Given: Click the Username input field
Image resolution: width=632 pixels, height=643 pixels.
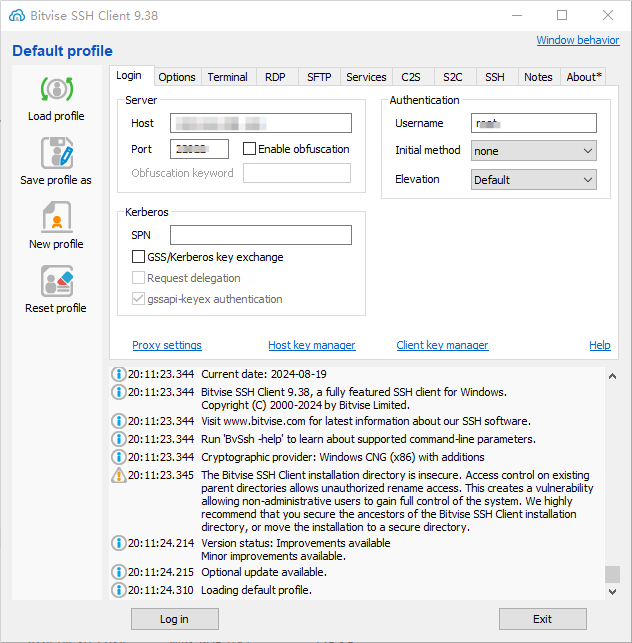Looking at the screenshot, I should coord(534,123).
